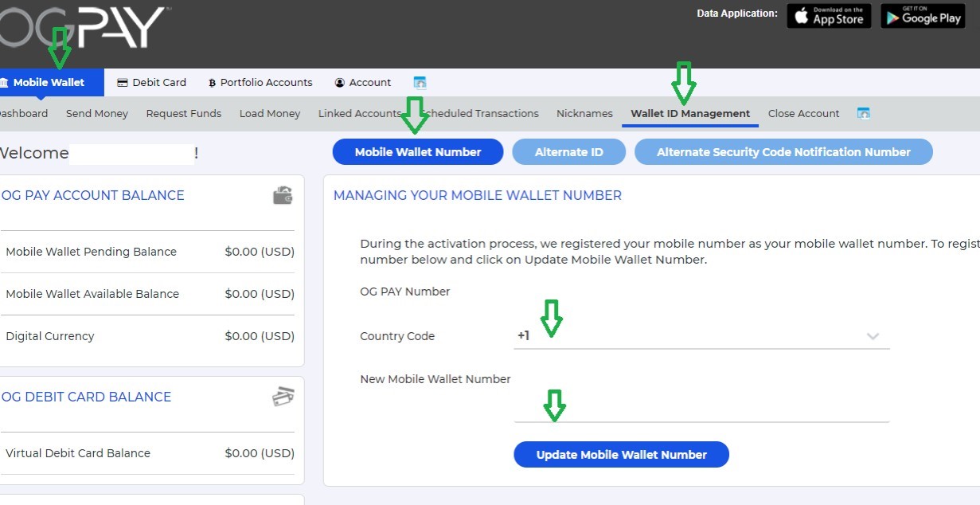Click the window icon after Close Account
The width and height of the screenshot is (980, 505).
pos(863,113)
